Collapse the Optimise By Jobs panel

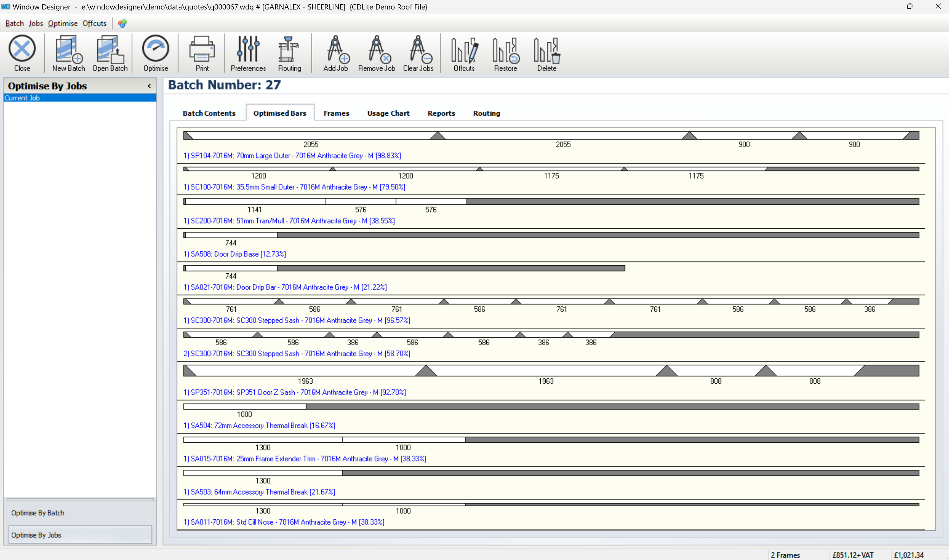coord(149,86)
